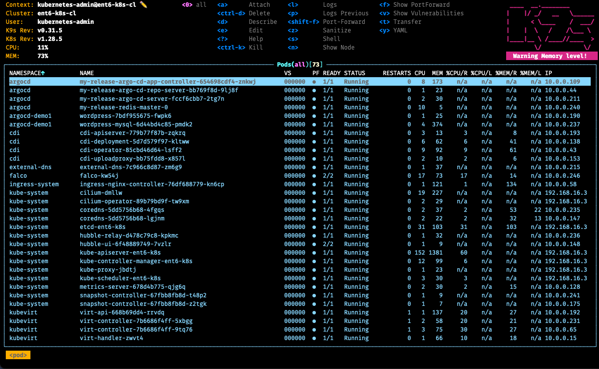This screenshot has width=599, height=369.
Task: Click the PF dot in the etcd-ent6-k8s row
Action: pos(314,227)
